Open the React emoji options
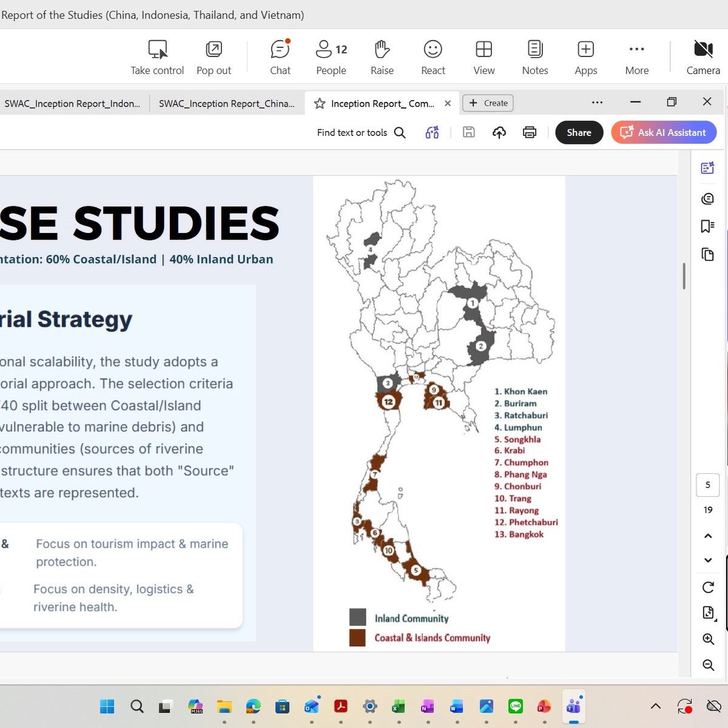The height and width of the screenshot is (728, 728). tap(433, 58)
